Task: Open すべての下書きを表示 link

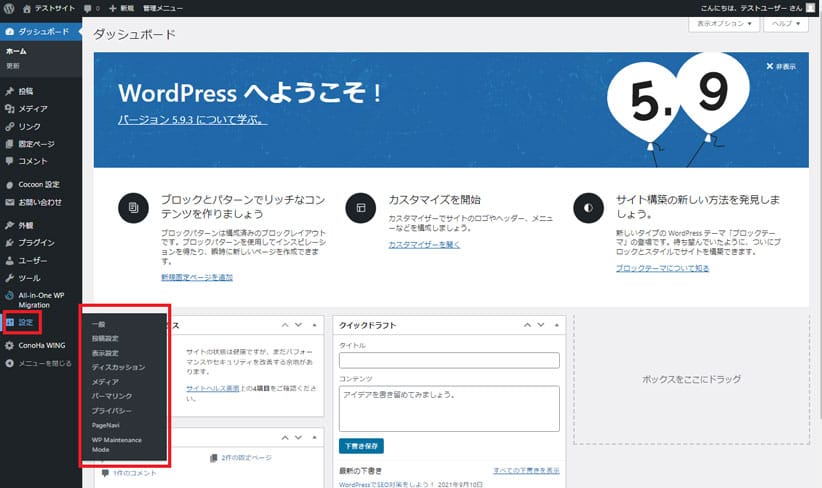Action: 526,471
